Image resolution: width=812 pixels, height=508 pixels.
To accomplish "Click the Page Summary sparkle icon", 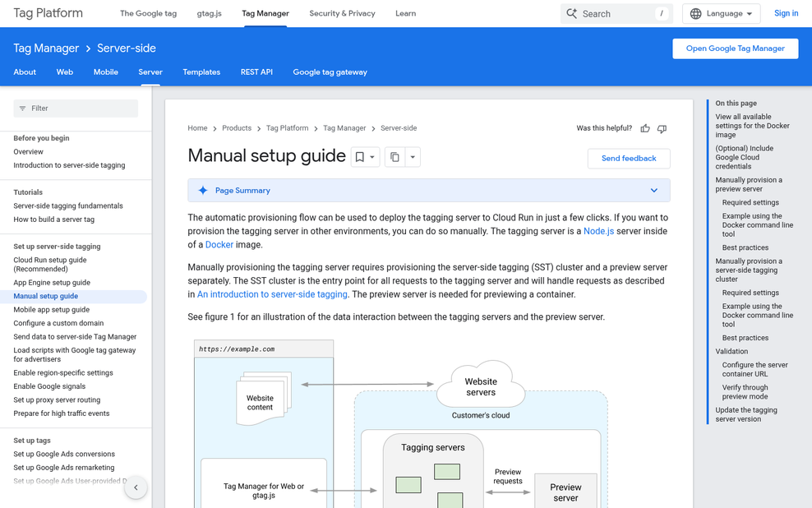I will (203, 191).
